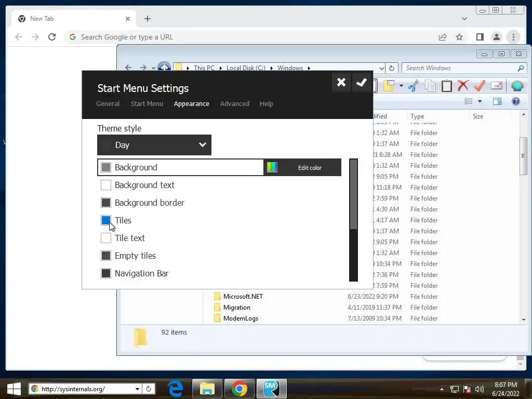This screenshot has width=532, height=399.
Task: Click the Chrome share page icon
Action: 443,37
